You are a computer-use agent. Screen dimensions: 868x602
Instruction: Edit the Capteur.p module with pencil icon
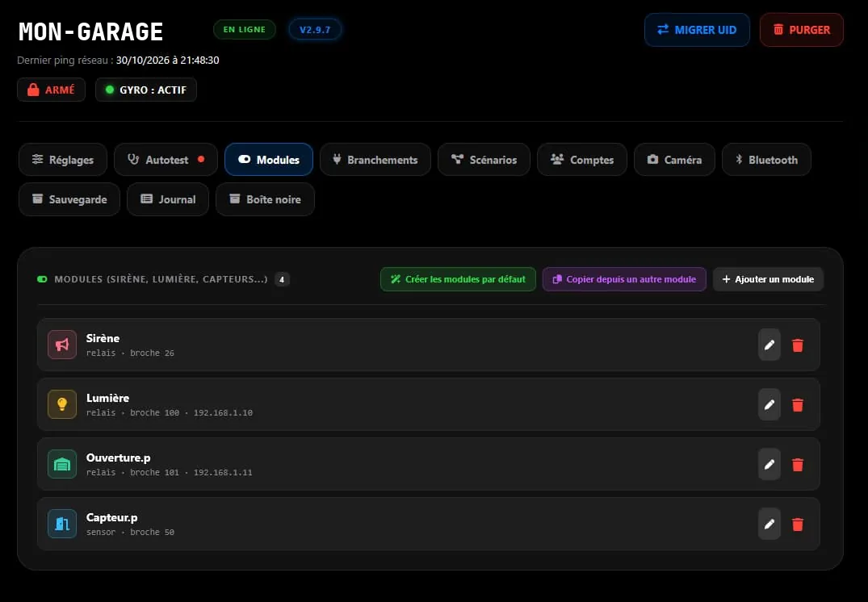[769, 524]
